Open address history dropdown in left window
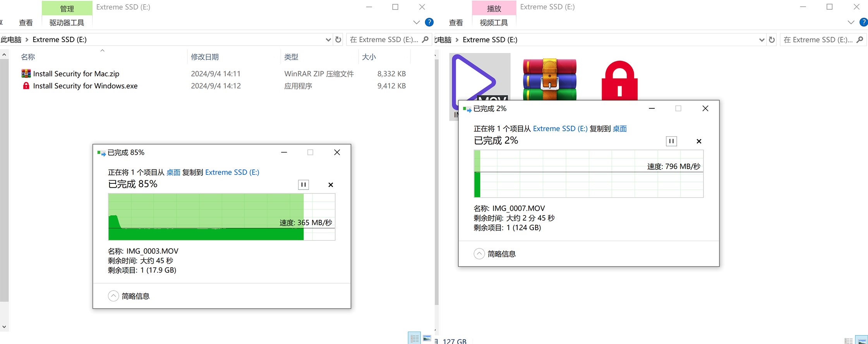 coord(328,39)
